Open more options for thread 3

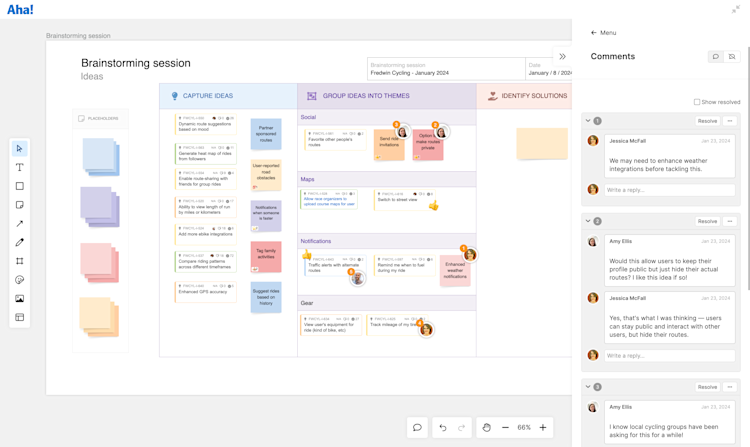tap(730, 387)
